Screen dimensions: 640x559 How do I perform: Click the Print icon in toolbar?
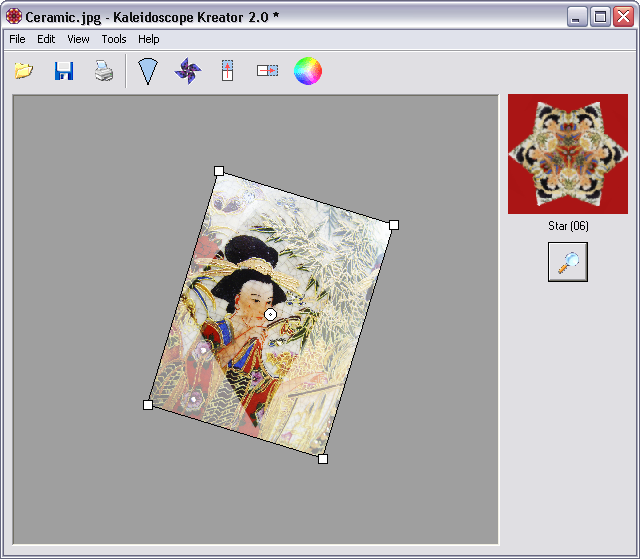tap(104, 71)
